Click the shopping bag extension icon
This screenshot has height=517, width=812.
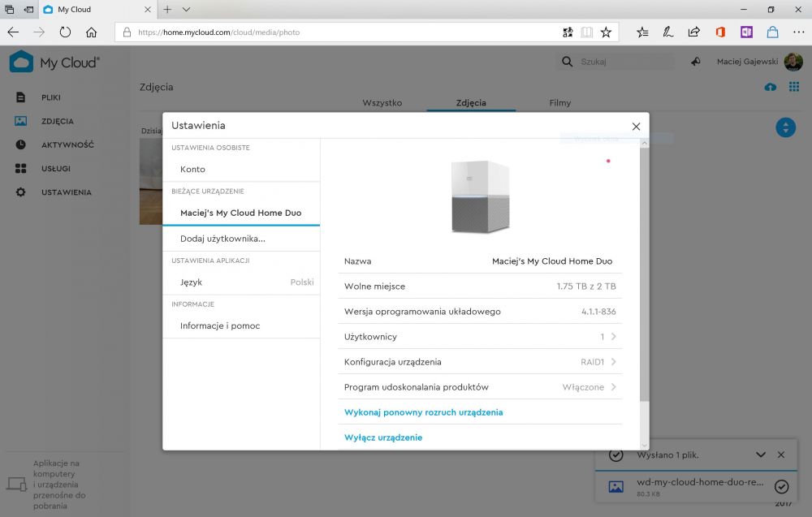[773, 32]
